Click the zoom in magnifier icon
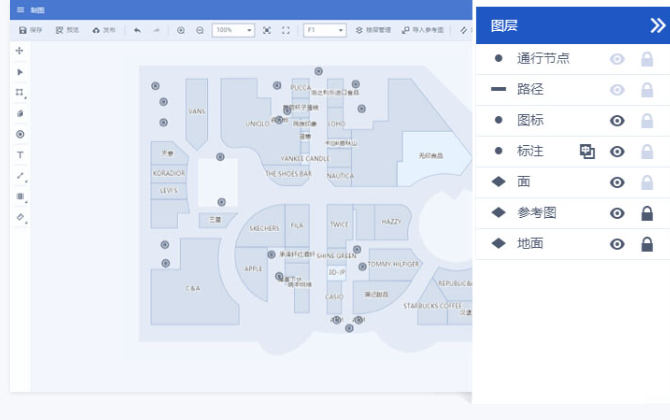The height and width of the screenshot is (420, 670). pyautogui.click(x=181, y=31)
